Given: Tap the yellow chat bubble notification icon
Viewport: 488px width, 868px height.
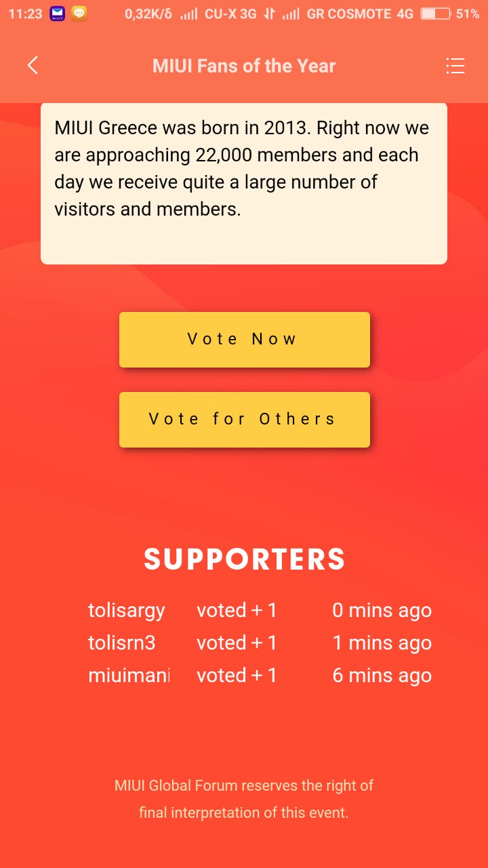Looking at the screenshot, I should [79, 14].
